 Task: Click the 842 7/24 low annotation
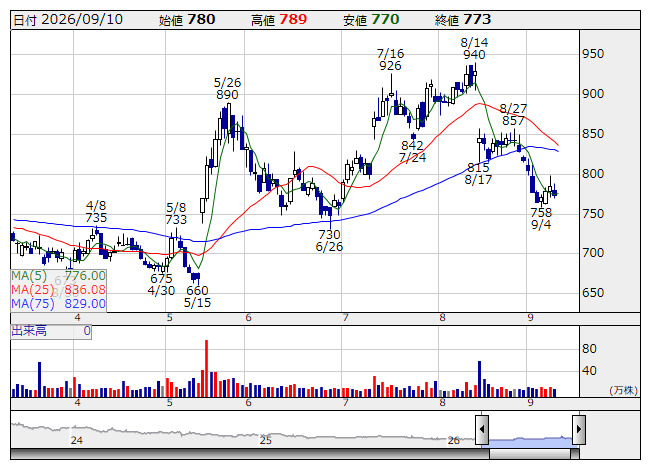412,152
